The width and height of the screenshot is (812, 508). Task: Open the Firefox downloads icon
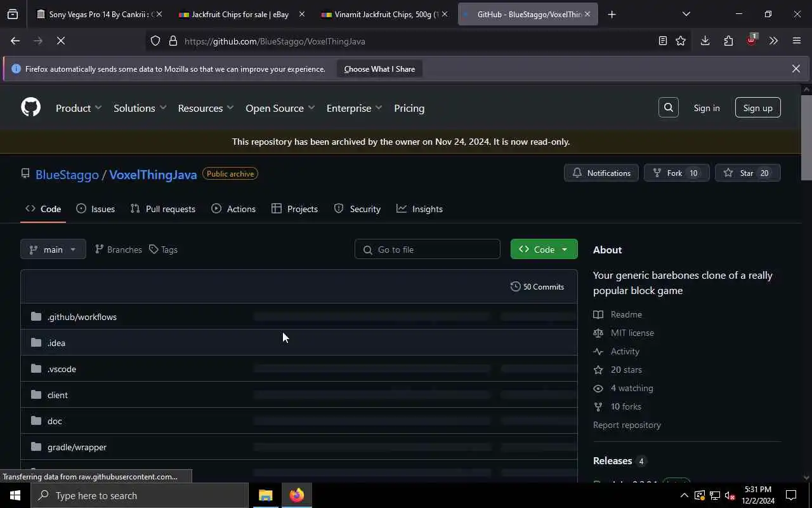[705, 41]
